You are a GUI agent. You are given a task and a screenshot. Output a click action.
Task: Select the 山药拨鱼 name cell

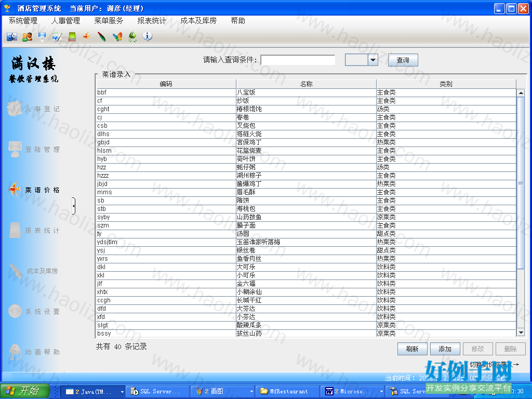(x=306, y=217)
